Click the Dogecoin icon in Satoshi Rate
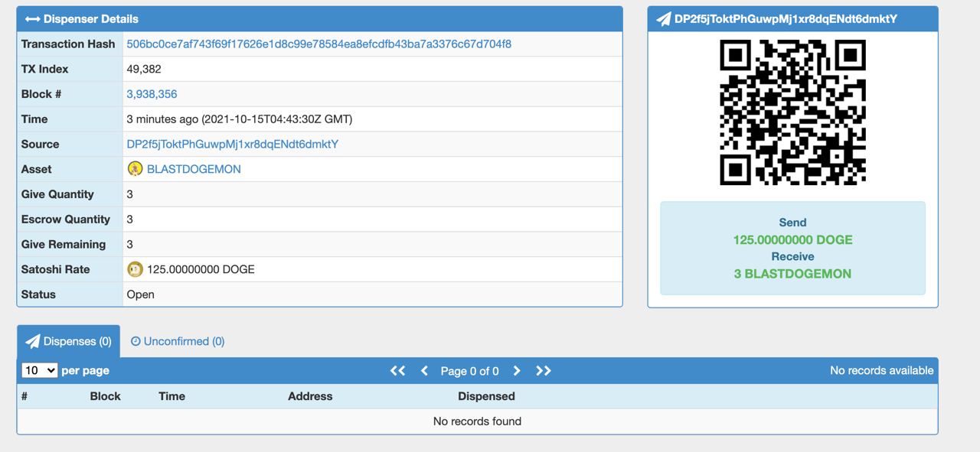Screen dimensions: 980x452 pos(135,269)
